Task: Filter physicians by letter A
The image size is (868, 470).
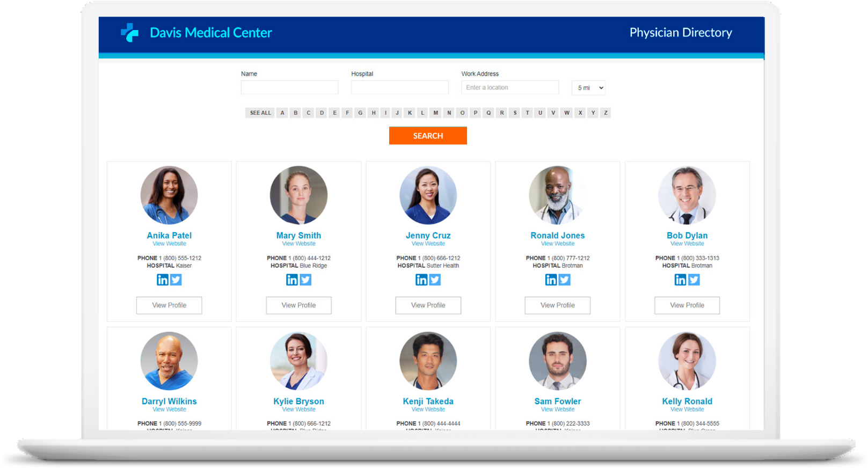Action: pos(282,113)
